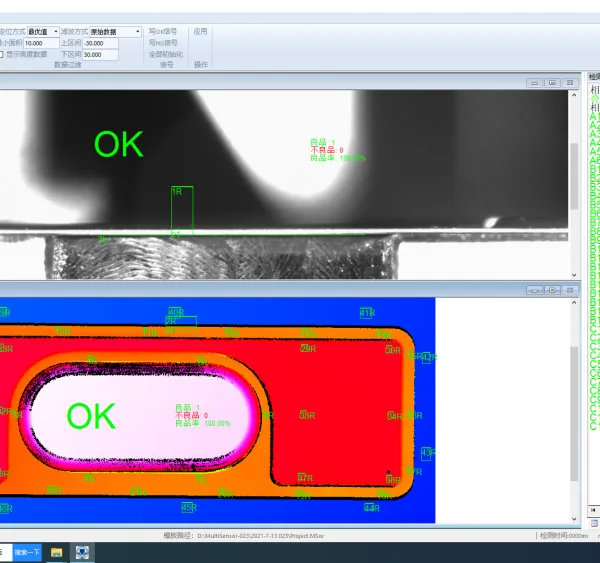This screenshot has width=600, height=563.
Task: Click the OK result in the height map
Action: pos(91,416)
